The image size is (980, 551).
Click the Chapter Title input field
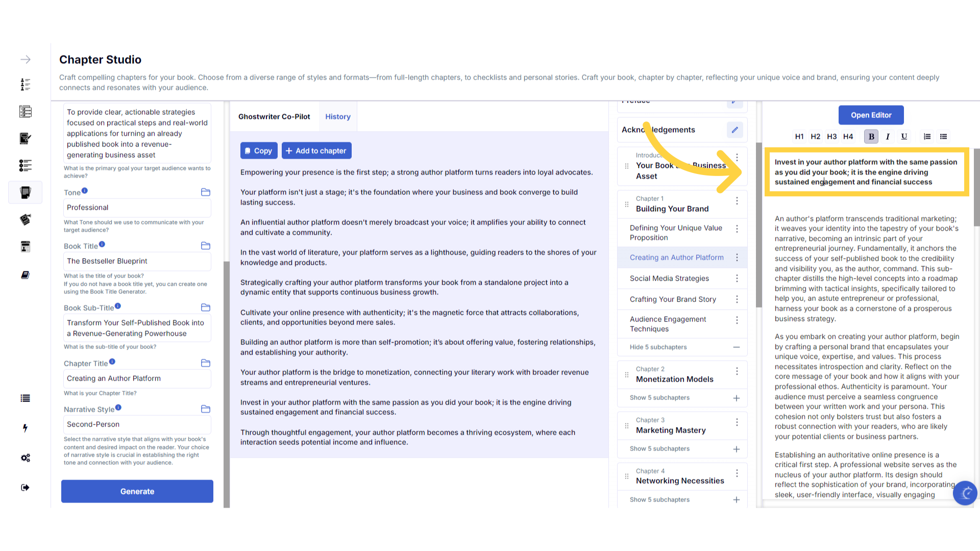(x=137, y=379)
